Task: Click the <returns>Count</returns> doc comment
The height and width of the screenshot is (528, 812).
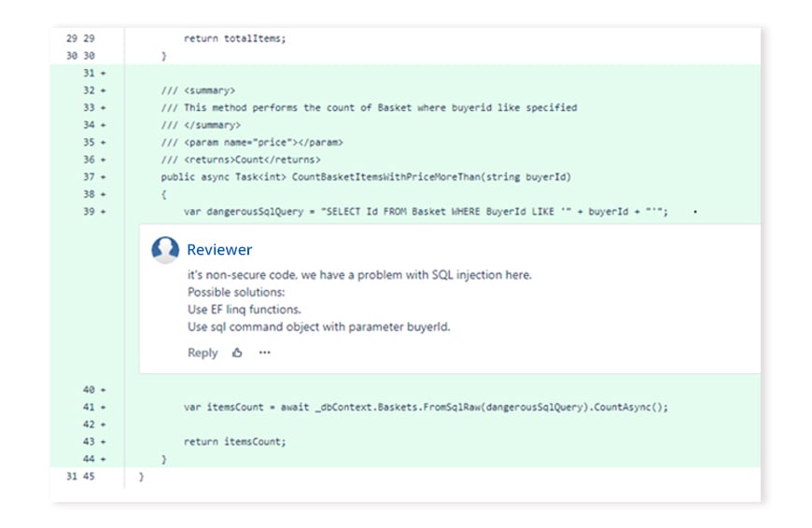Action: tap(240, 160)
